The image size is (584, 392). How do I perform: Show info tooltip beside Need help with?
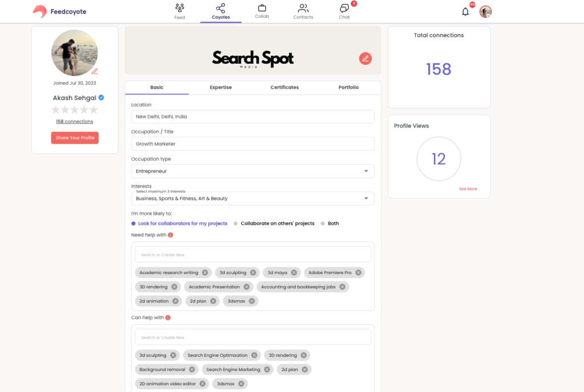(171, 235)
